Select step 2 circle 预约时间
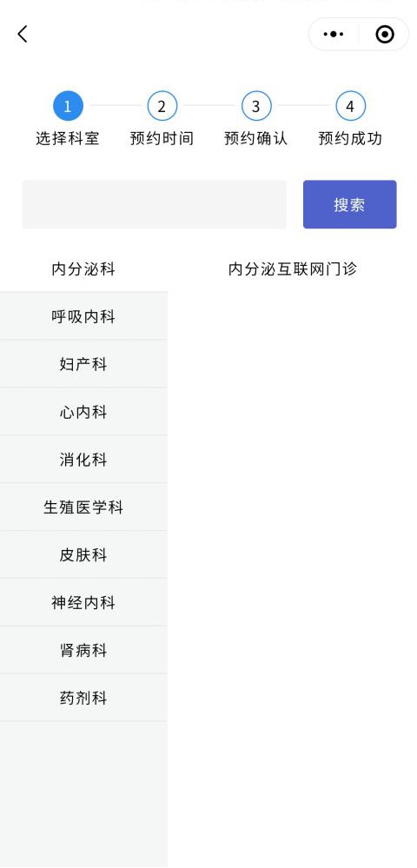 pyautogui.click(x=162, y=106)
